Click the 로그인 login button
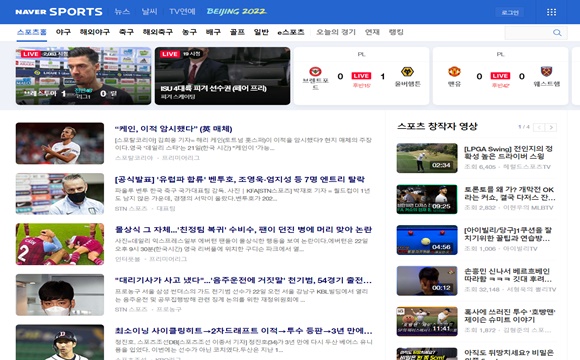Screen dimensions: 580x360 (510, 12)
